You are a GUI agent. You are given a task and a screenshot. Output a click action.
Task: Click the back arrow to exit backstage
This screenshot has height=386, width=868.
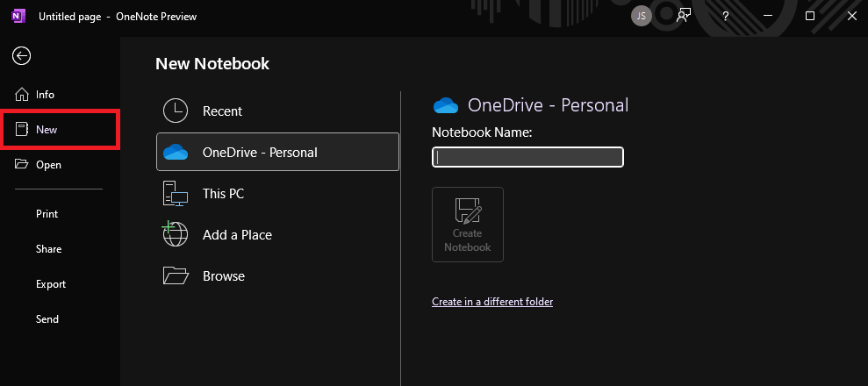click(x=22, y=56)
